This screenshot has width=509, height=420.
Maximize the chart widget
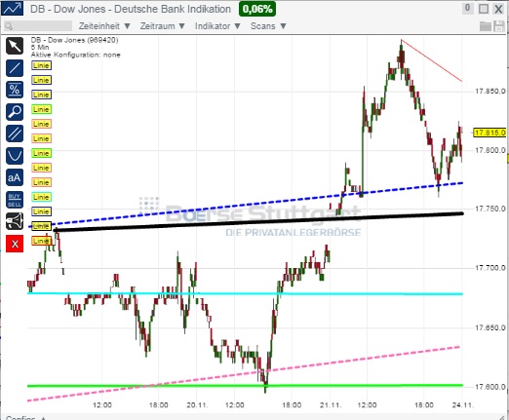tap(484, 9)
